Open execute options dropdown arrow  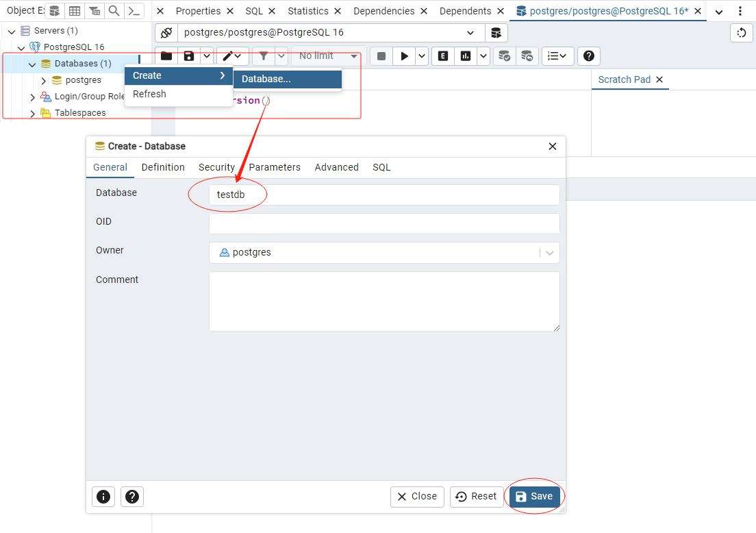pos(421,56)
